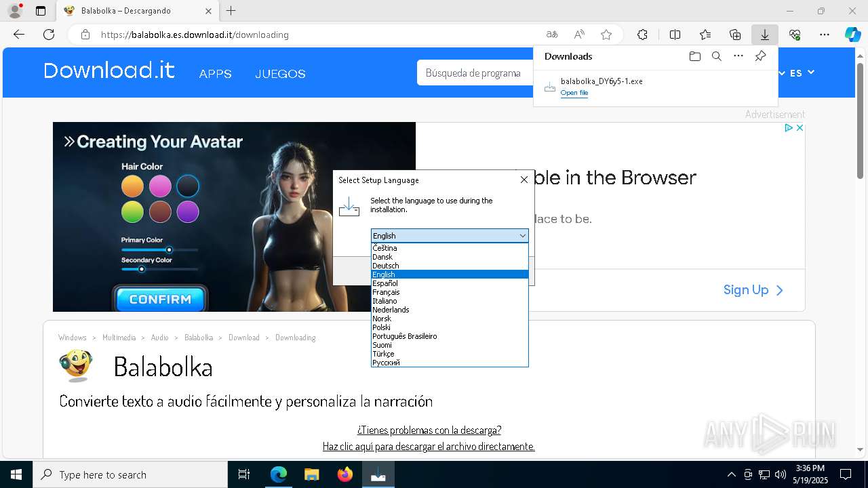Click the installer setup taskbar icon

tap(378, 474)
